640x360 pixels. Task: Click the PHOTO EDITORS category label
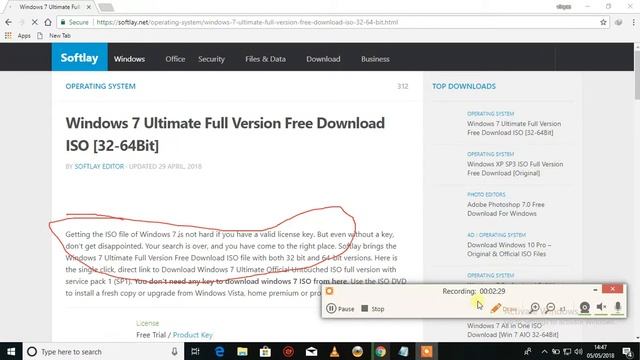[x=486, y=194]
